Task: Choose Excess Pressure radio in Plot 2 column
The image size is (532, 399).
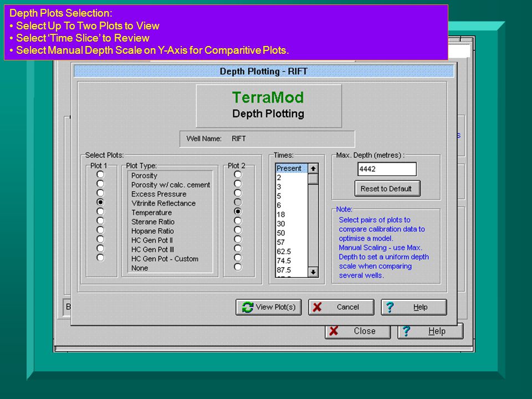Action: (x=238, y=193)
